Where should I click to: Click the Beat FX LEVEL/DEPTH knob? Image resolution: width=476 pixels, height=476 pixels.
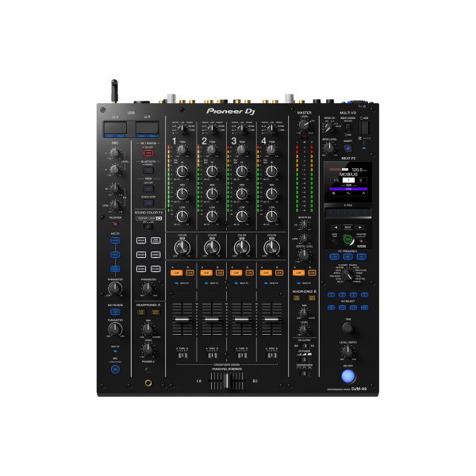tap(348, 351)
